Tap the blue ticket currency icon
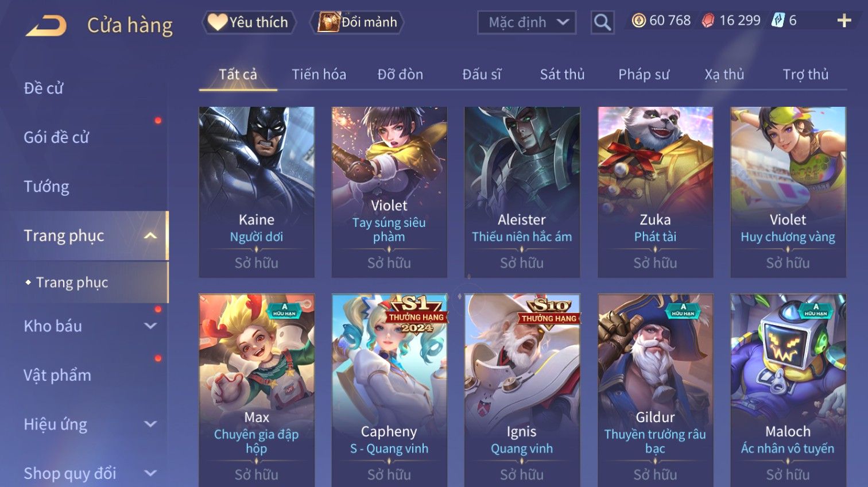This screenshot has width=868, height=487. 777,21
